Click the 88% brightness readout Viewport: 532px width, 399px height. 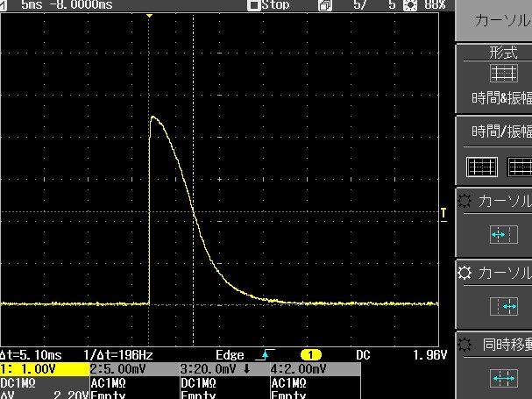[435, 4]
